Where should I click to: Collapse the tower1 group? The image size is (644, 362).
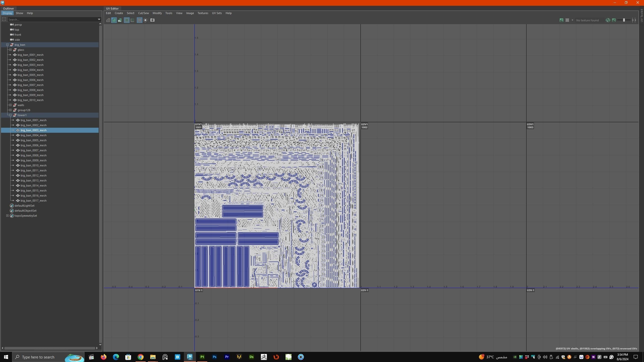tap(10, 115)
